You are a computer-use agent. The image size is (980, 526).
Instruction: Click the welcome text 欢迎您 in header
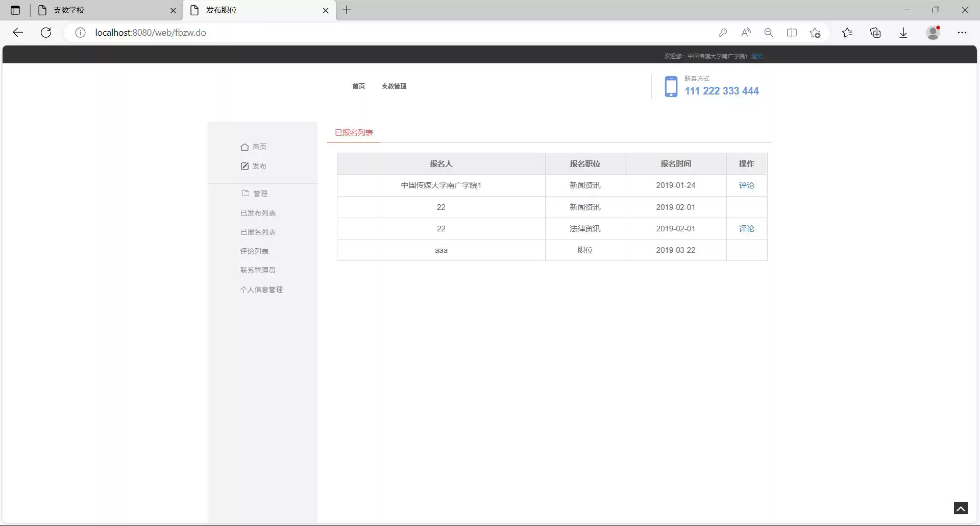click(x=673, y=56)
